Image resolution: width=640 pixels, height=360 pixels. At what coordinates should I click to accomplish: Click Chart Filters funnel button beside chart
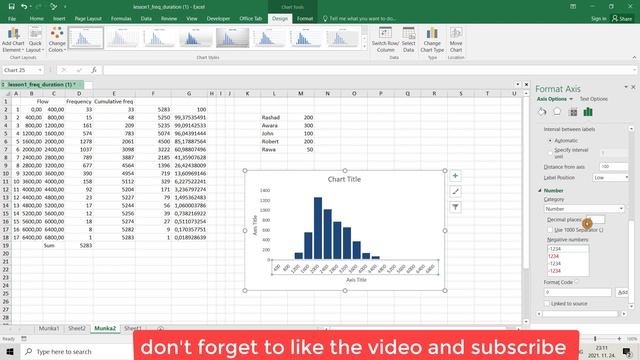coord(455,207)
